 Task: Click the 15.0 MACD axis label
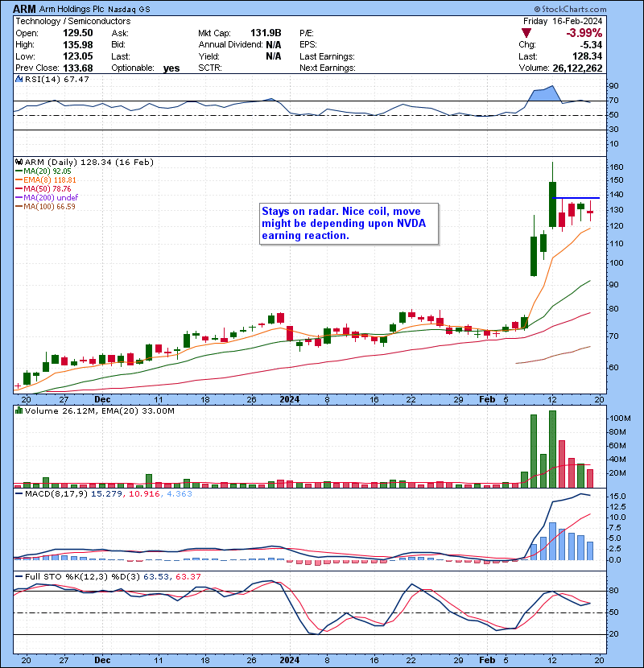(617, 497)
